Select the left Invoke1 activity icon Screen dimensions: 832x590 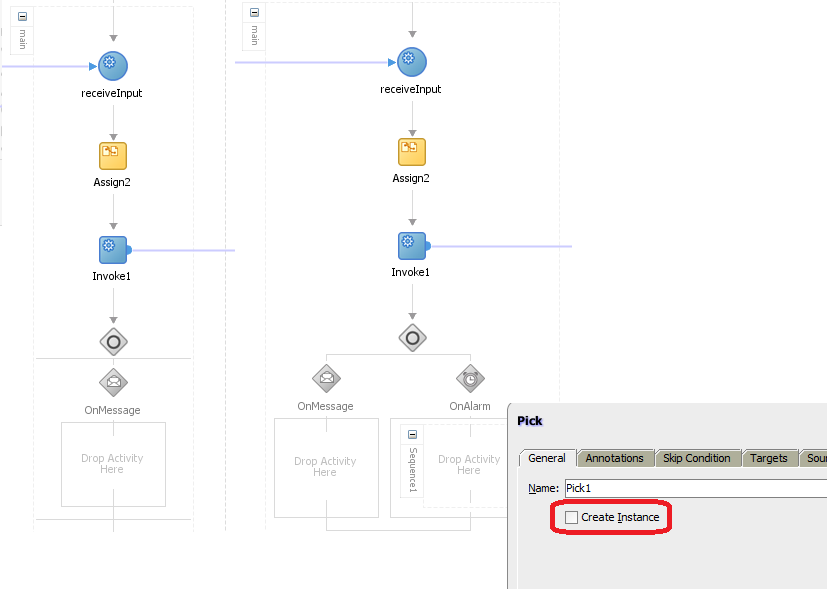[x=114, y=250]
